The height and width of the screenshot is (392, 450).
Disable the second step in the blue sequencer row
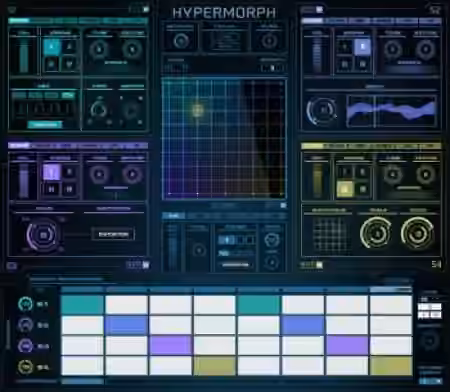[126, 325]
